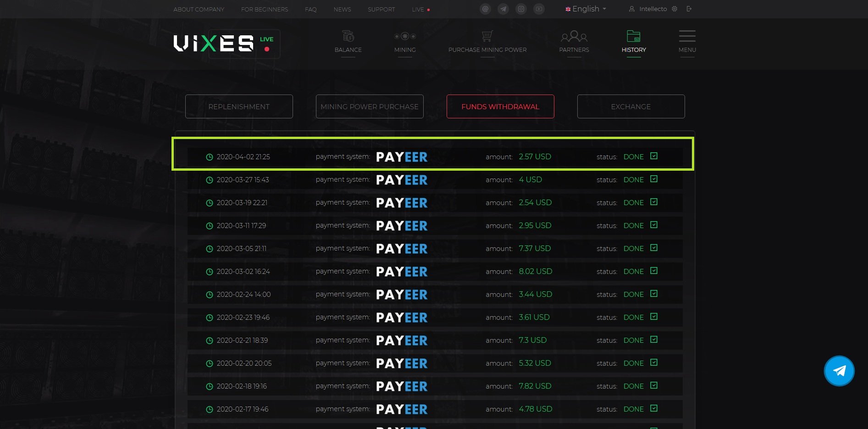Click amount 5.32 USD
This screenshot has width=868, height=429.
click(535, 363)
